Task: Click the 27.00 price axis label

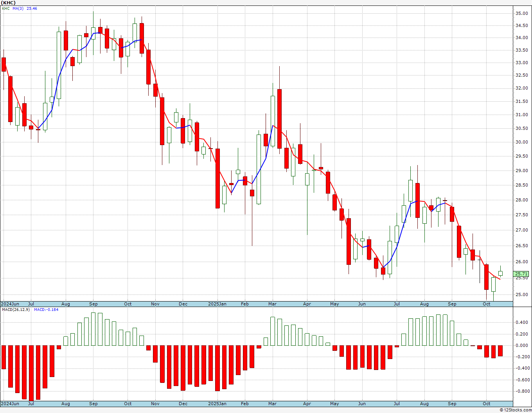Action: coord(521,230)
